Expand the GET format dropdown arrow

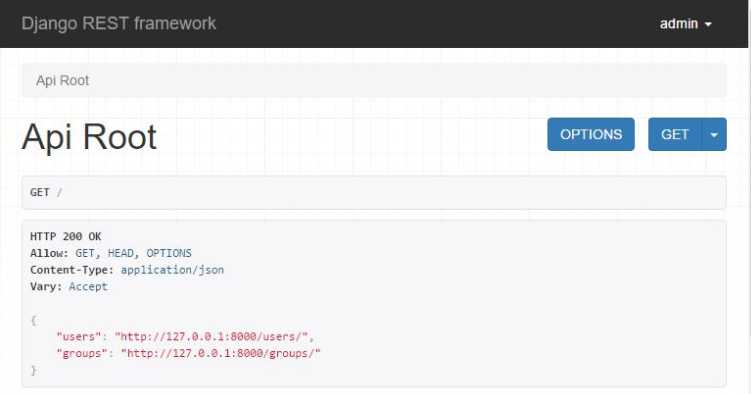click(714, 134)
